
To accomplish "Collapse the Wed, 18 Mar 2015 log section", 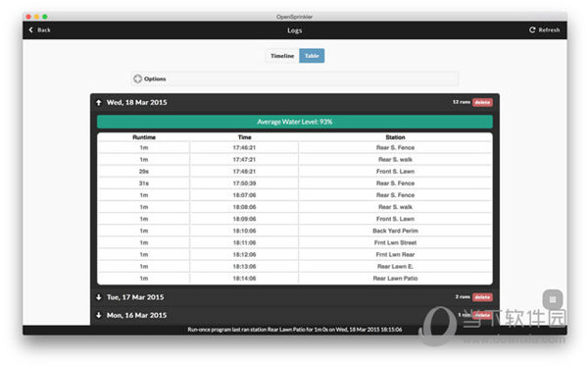I will coord(136,102).
